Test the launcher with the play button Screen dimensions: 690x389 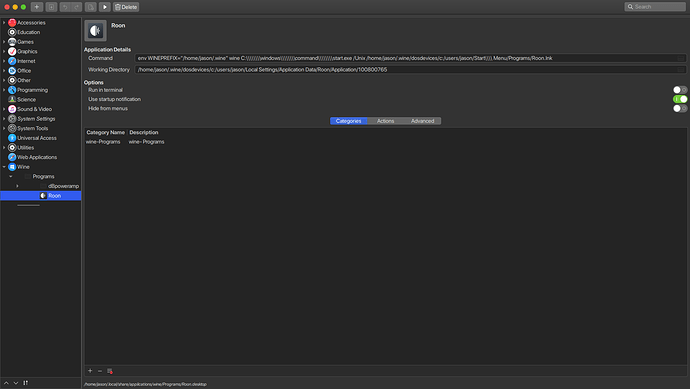click(x=105, y=7)
